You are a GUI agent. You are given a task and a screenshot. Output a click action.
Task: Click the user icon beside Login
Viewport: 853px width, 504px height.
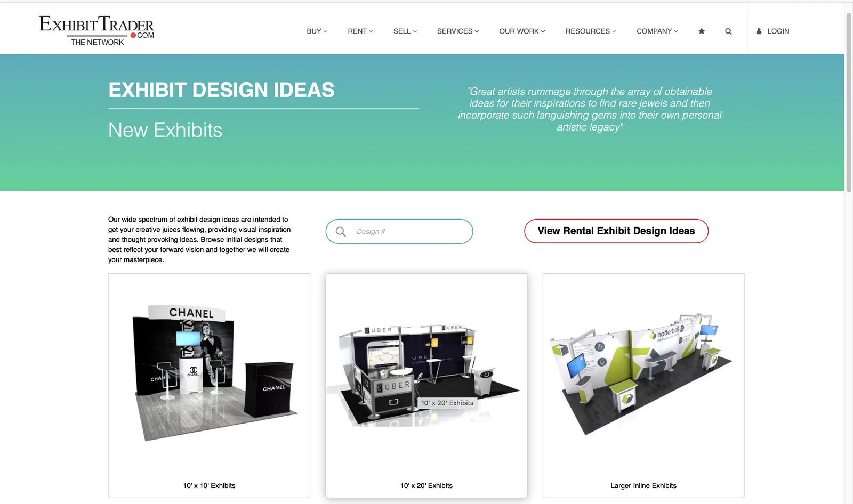[759, 31]
